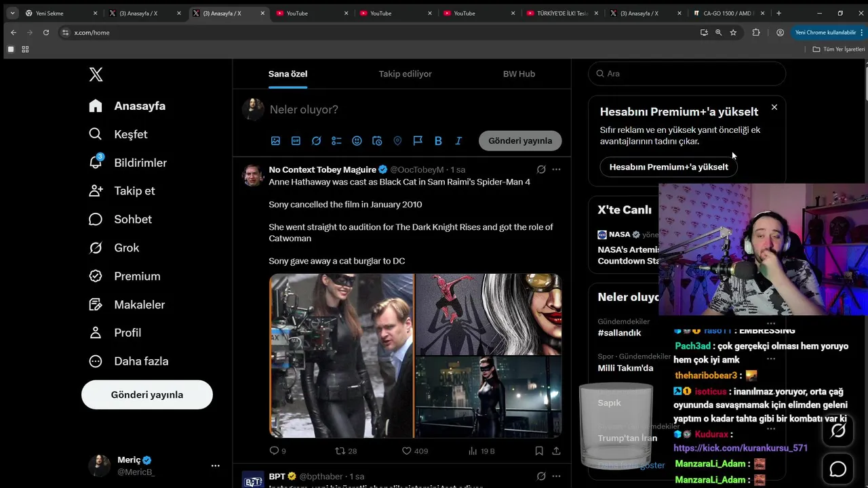The height and width of the screenshot is (488, 868).
Task: Open the emoji picker in composer
Action: coord(357,141)
